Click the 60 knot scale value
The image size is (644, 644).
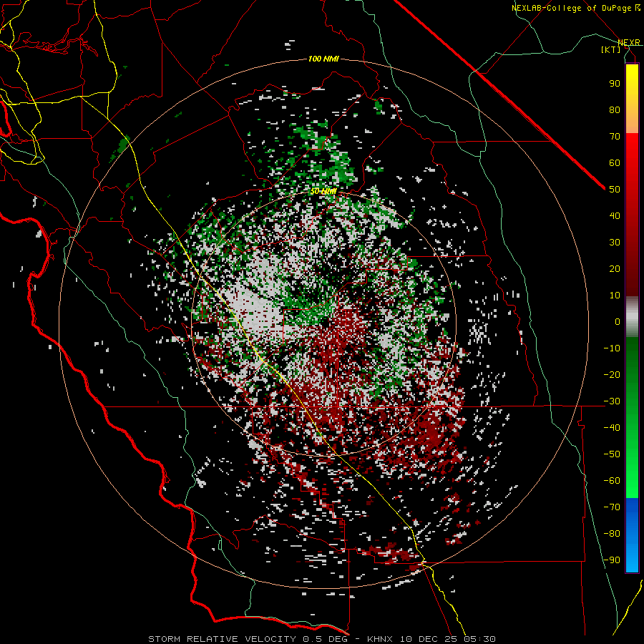615,162
